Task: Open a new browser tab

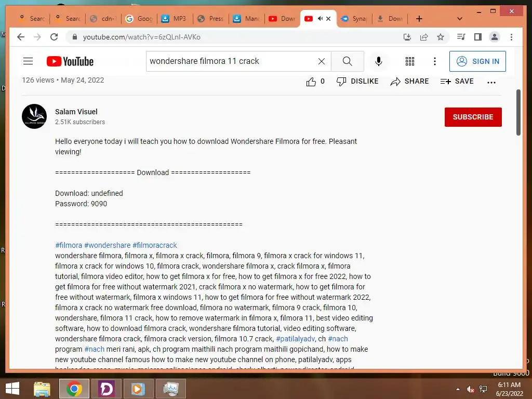Action: coord(419,19)
